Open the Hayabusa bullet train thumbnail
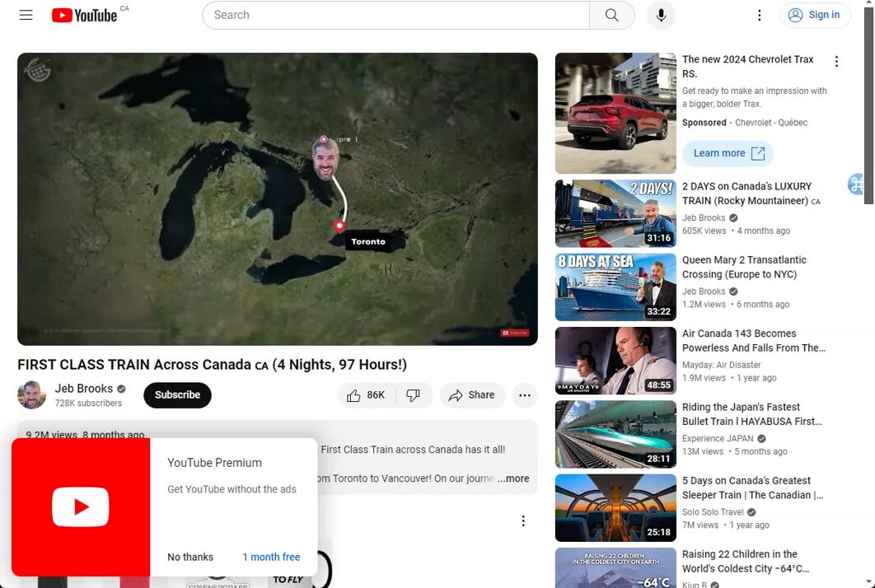875x588 pixels. pyautogui.click(x=615, y=435)
